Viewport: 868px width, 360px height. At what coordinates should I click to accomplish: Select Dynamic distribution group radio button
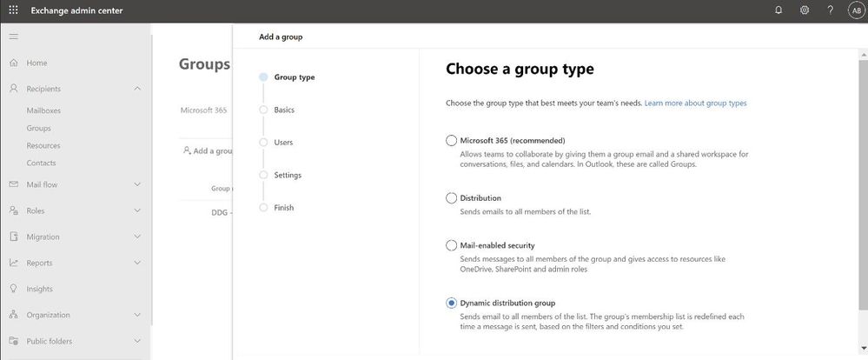coord(451,303)
